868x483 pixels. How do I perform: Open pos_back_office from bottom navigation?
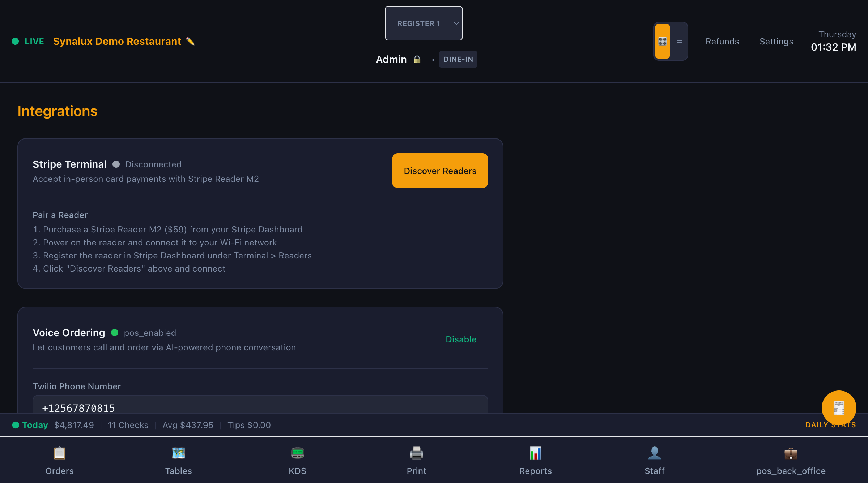coord(791,460)
